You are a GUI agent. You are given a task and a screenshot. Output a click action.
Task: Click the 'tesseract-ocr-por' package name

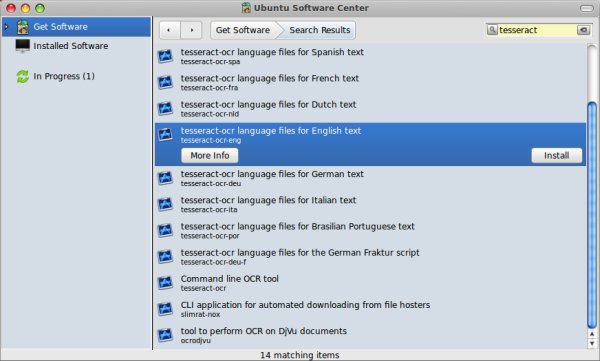point(210,236)
